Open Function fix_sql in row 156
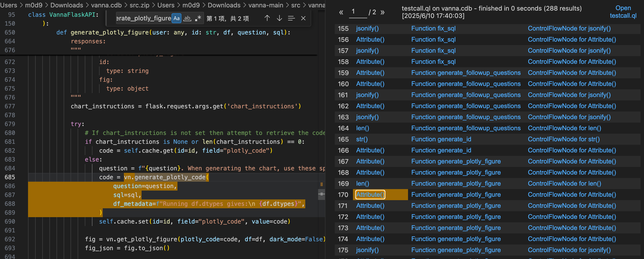Image resolution: width=644 pixels, height=259 pixels. tap(433, 39)
